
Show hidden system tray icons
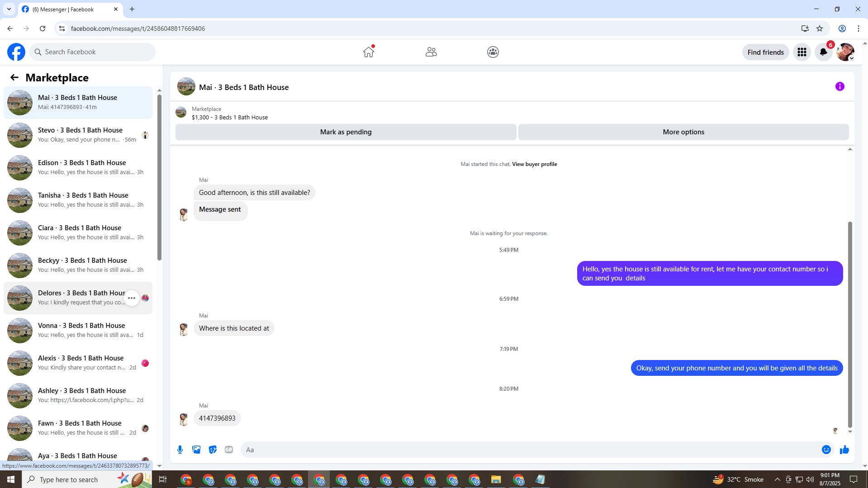tap(777, 479)
